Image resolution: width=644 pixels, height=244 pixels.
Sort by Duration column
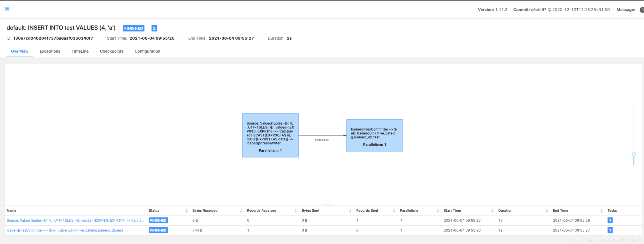click(x=547, y=211)
